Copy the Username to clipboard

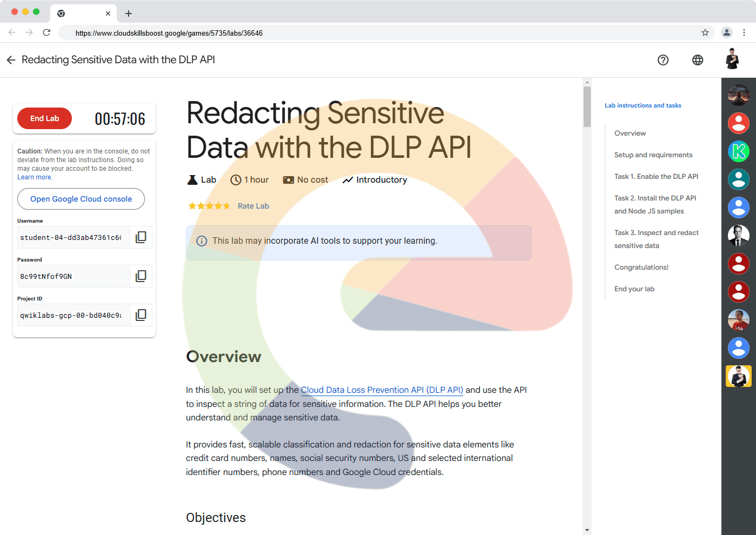click(141, 237)
